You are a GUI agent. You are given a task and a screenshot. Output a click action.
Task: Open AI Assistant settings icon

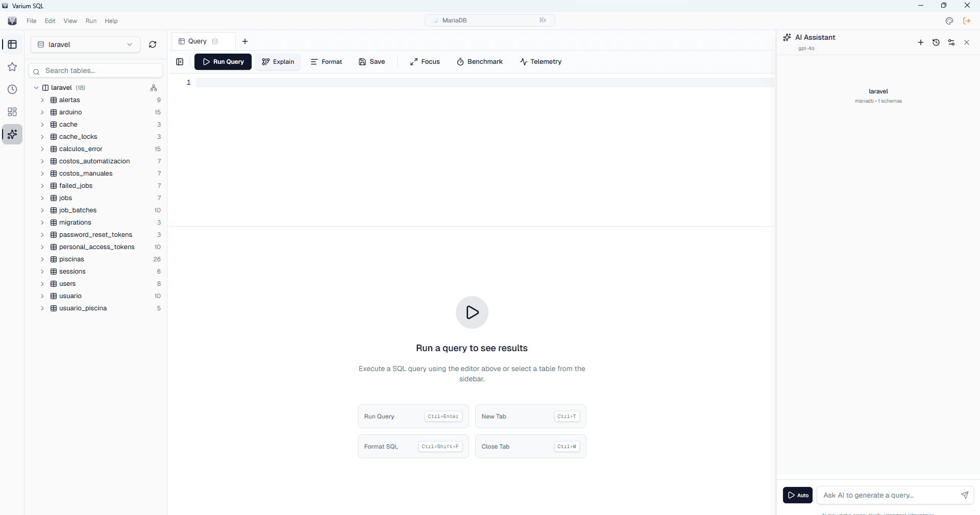coord(951,42)
